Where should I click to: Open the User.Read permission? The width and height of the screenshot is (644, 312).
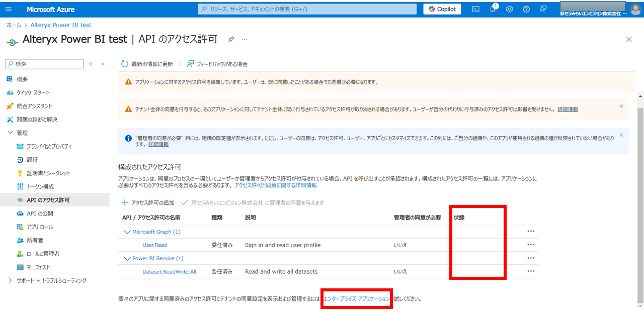pos(154,245)
